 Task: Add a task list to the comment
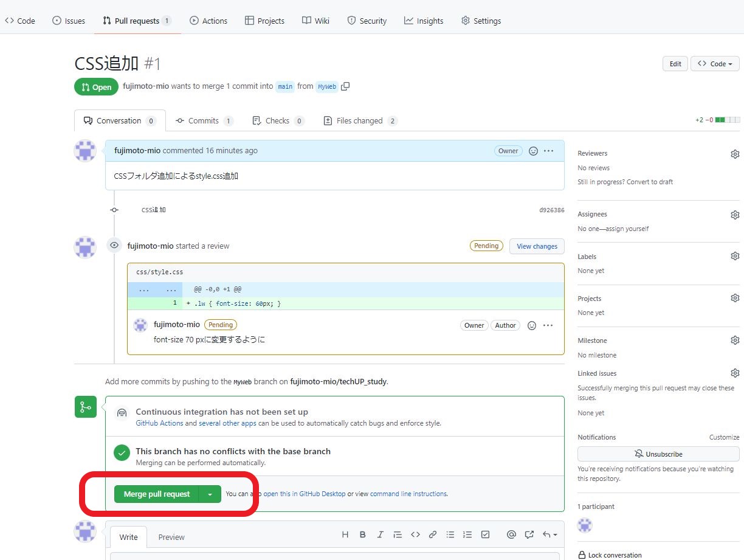485,534
